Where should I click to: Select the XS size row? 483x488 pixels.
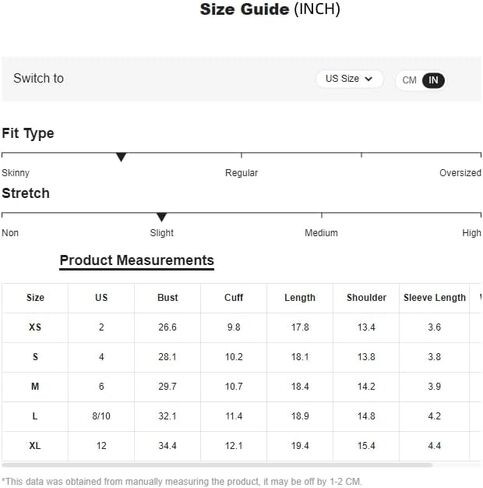point(241,327)
